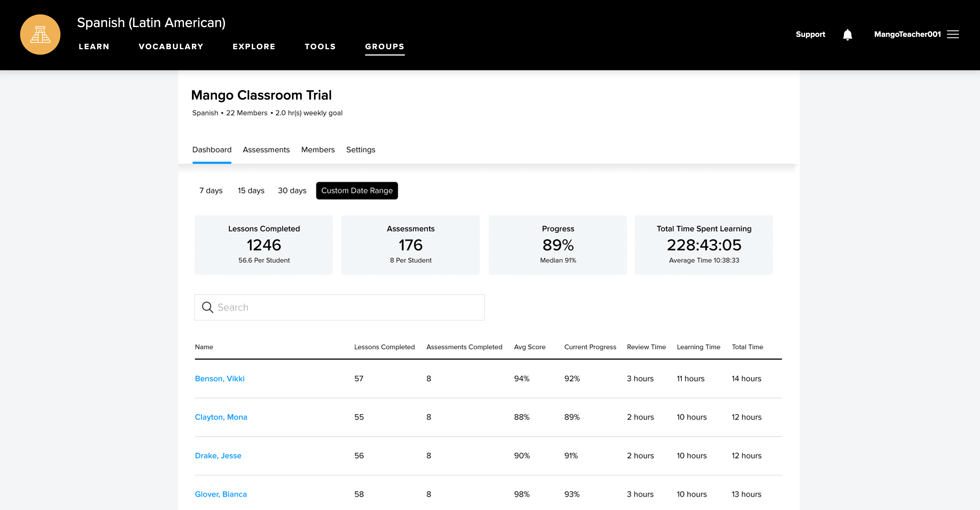Switch to the Dashboard tab
The height and width of the screenshot is (510, 980).
211,150
